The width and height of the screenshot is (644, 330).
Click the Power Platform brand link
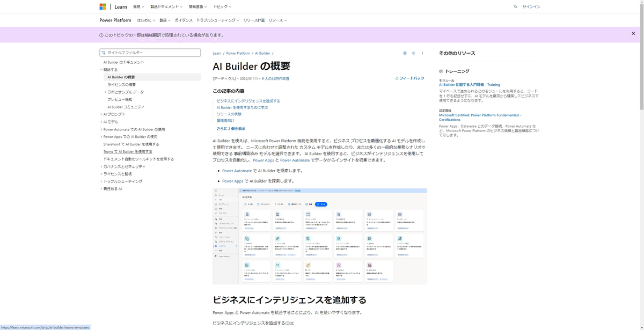point(115,20)
